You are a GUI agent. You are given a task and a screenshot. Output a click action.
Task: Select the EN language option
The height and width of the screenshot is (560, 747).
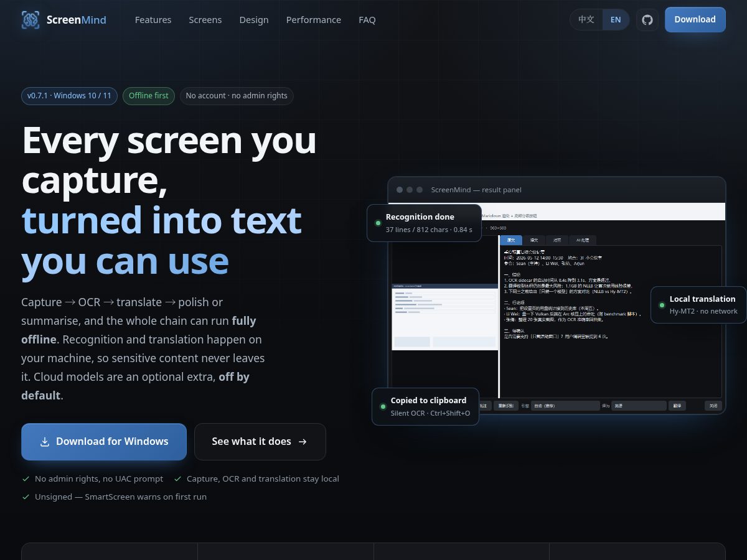tap(616, 19)
